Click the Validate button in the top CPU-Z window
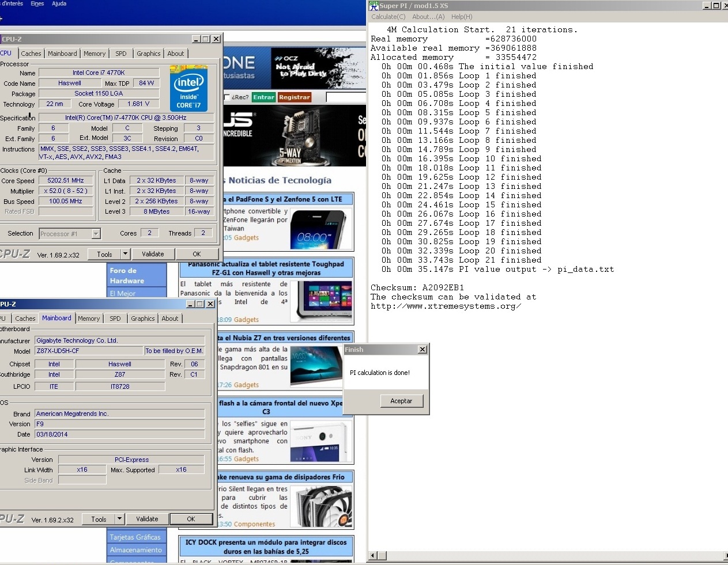Image resolution: width=728 pixels, height=565 pixels. pos(153,254)
